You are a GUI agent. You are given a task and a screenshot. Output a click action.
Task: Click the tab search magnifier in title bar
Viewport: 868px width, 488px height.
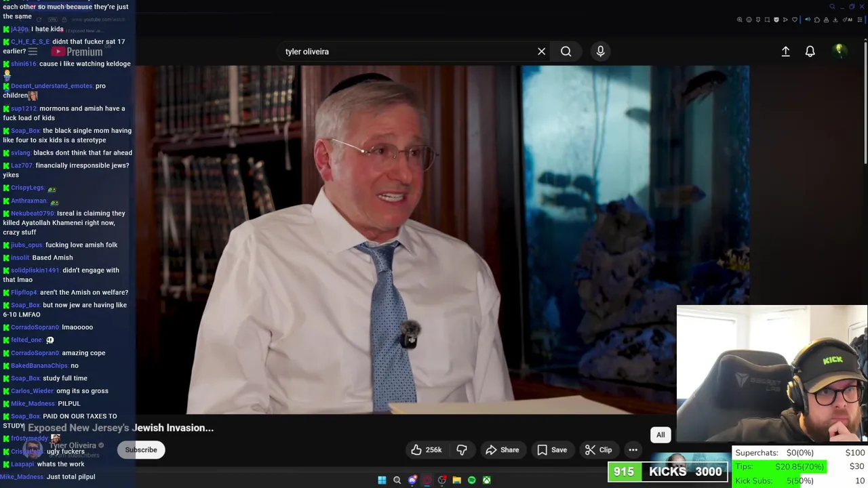pos(832,7)
